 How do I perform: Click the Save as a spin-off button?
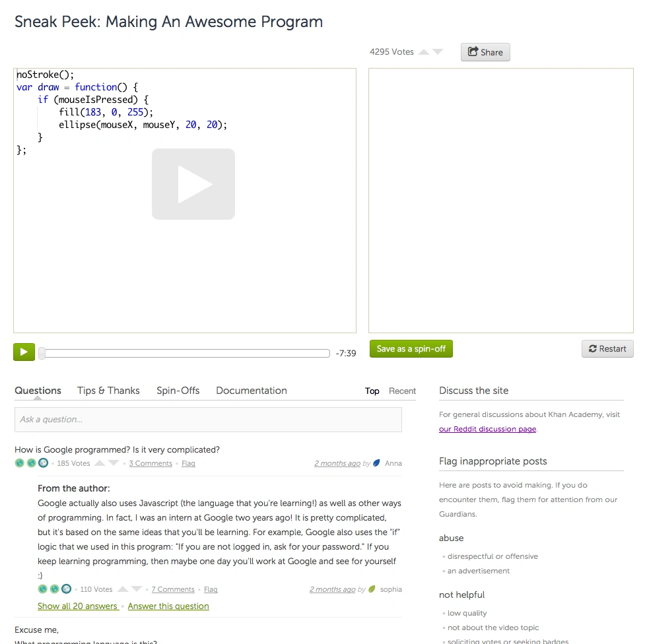411,348
